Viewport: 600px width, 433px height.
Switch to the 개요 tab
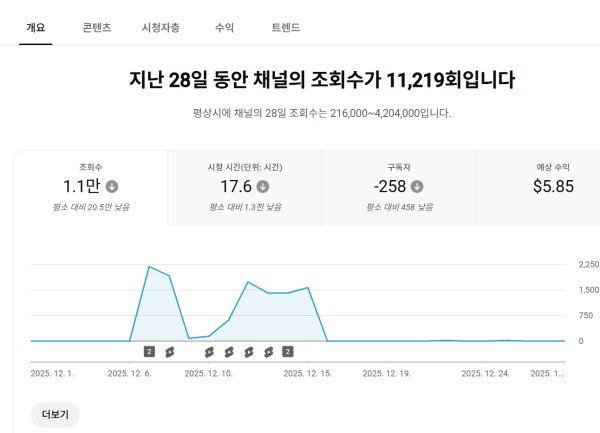[36, 28]
